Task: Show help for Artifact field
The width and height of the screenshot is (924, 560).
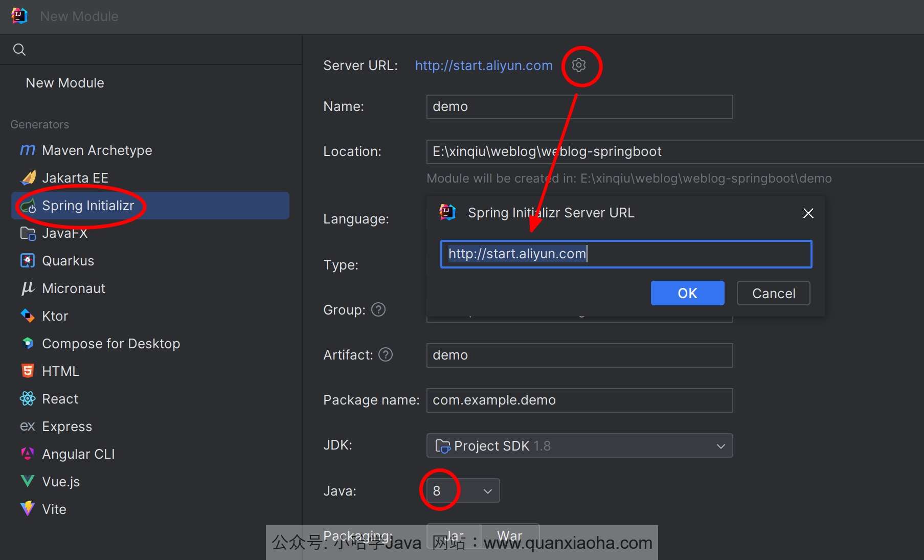Action: coord(386,354)
